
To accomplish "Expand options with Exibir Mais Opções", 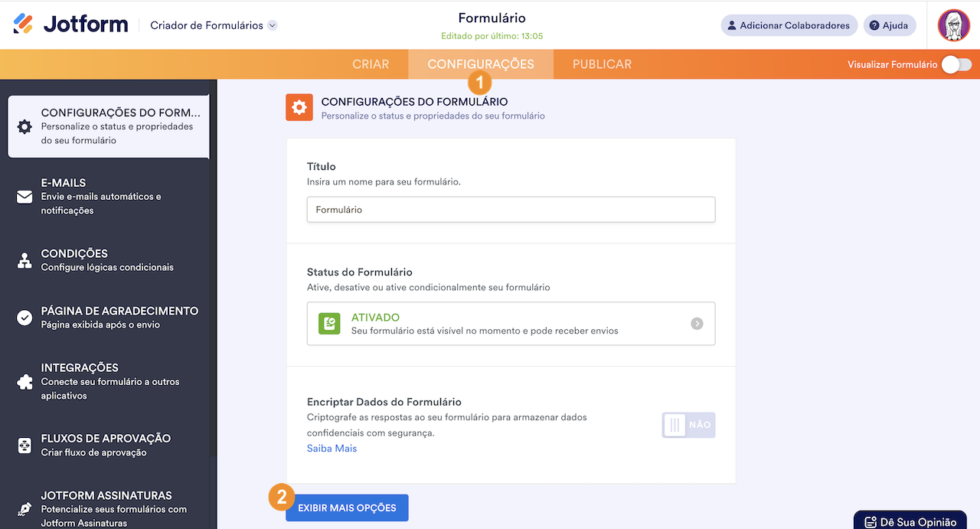I will (347, 508).
